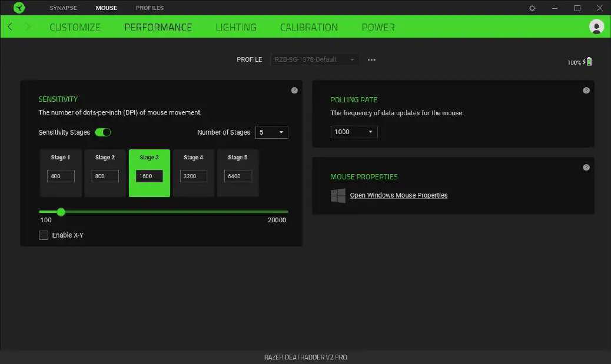Image resolution: width=611 pixels, height=364 pixels.
Task: Open Synapse settings via the gear icon
Action: tap(532, 8)
